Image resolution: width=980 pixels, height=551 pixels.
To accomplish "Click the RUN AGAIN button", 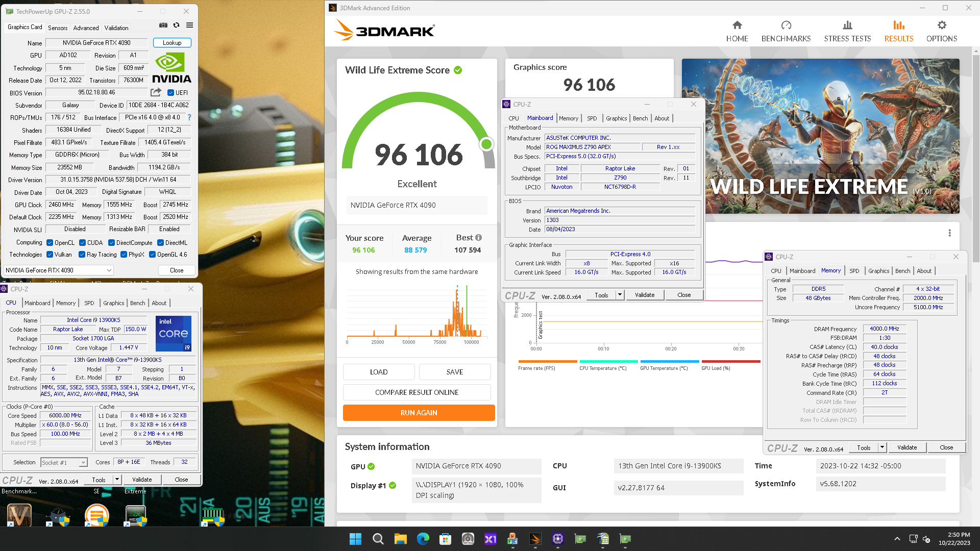I will pos(419,413).
